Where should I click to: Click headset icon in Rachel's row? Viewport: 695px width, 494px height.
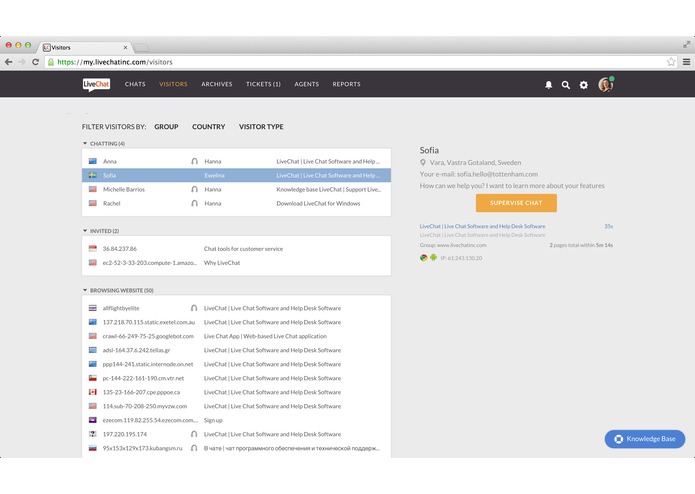(x=194, y=203)
